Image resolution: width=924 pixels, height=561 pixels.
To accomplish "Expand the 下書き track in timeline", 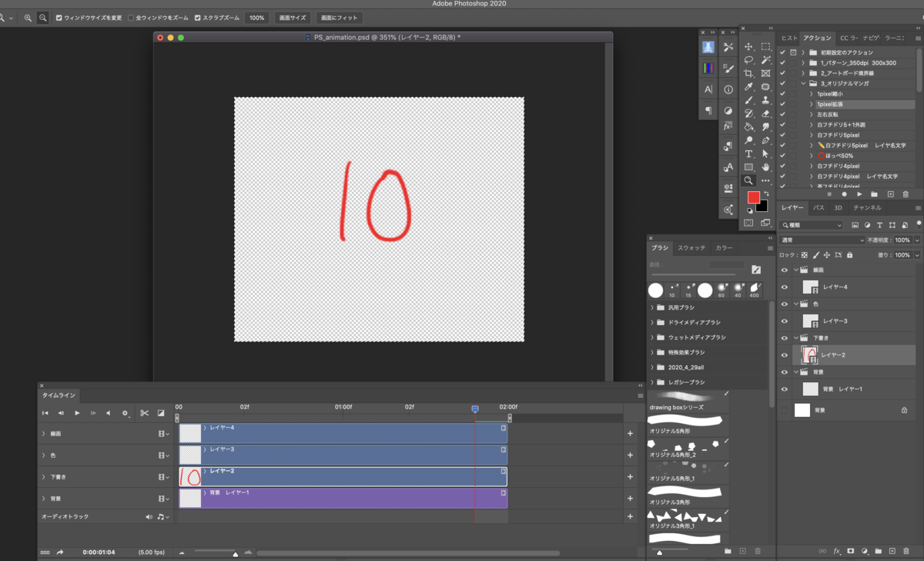I will click(x=44, y=477).
